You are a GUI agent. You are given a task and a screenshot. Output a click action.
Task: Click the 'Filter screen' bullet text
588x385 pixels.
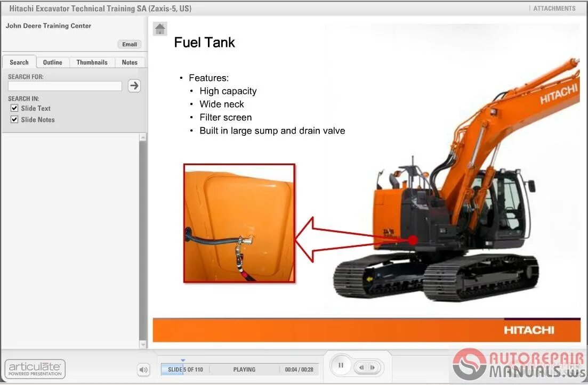(x=225, y=117)
